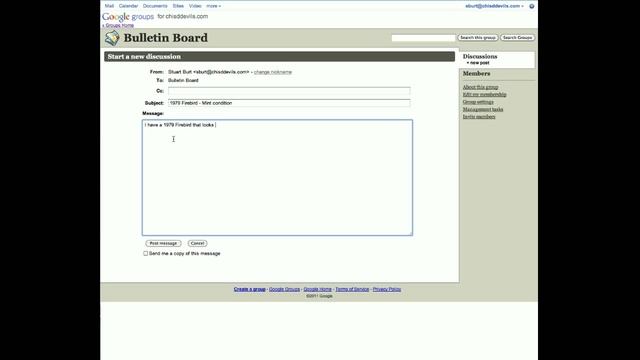Follow the Groups Home link
This screenshot has width=640, height=360.
coord(118,25)
